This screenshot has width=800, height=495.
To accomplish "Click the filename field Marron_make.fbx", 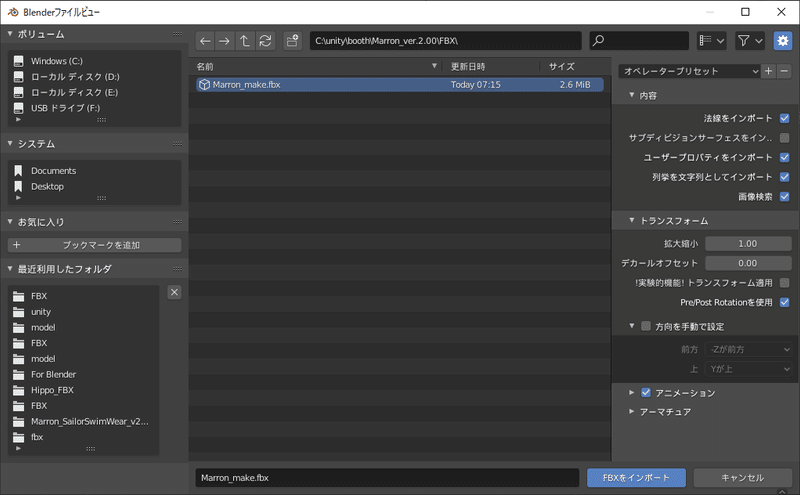I will click(x=387, y=478).
